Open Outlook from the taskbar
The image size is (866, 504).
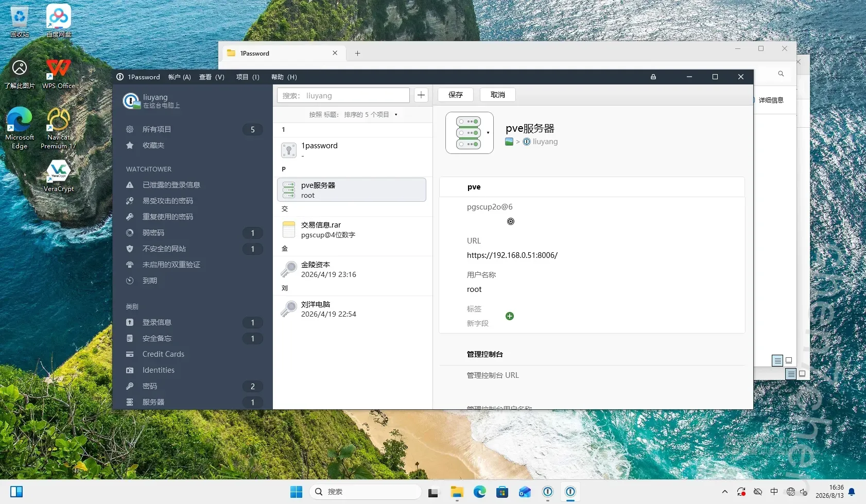[525, 492]
